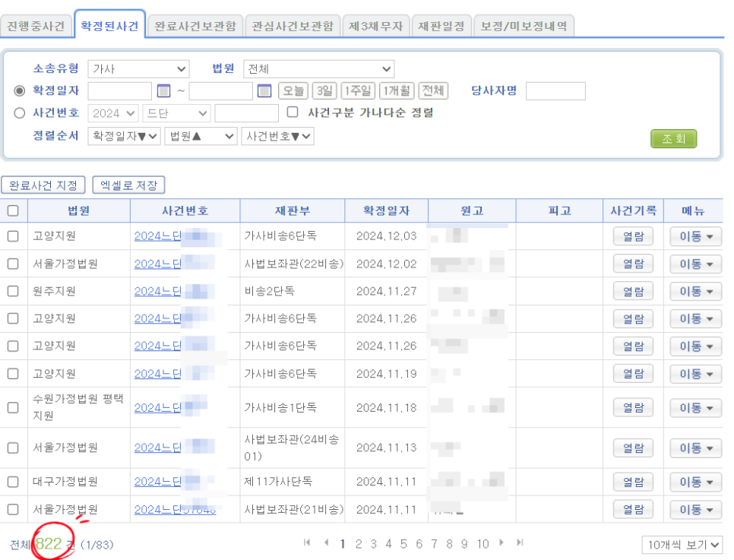The height and width of the screenshot is (560, 734).
Task: Set date range to 1개월
Action: (x=397, y=90)
